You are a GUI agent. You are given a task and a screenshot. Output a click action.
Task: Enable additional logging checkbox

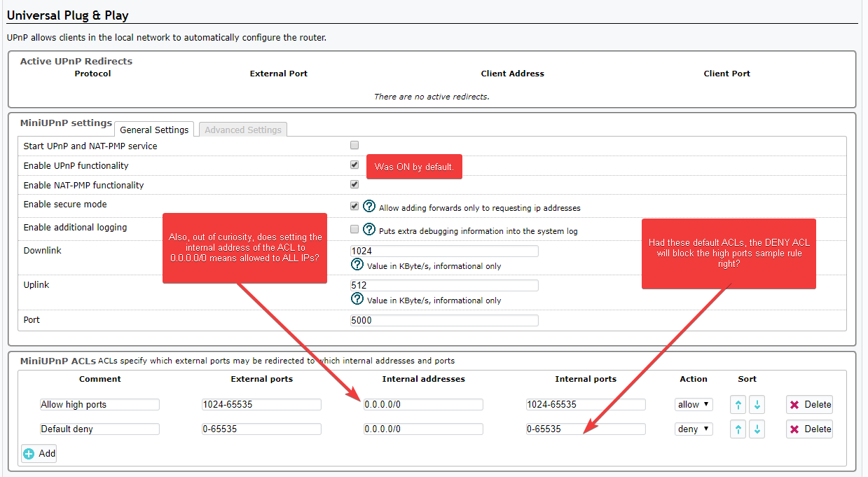click(x=354, y=229)
